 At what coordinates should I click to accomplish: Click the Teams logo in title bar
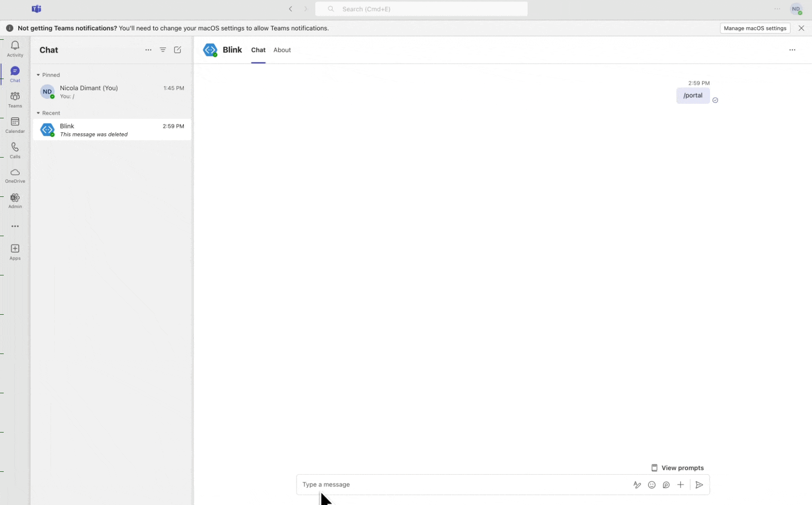click(x=36, y=9)
